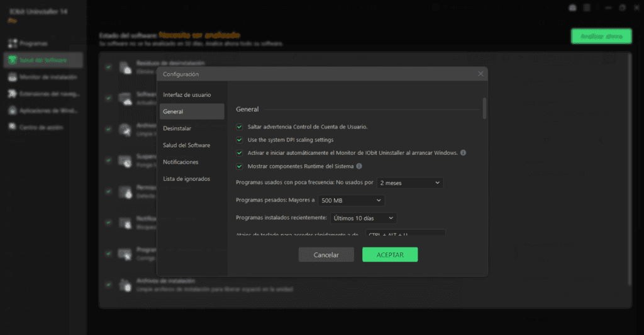Open the '2 meses' infrequent programs dropdown
The height and width of the screenshot is (335, 644).
pos(410,183)
